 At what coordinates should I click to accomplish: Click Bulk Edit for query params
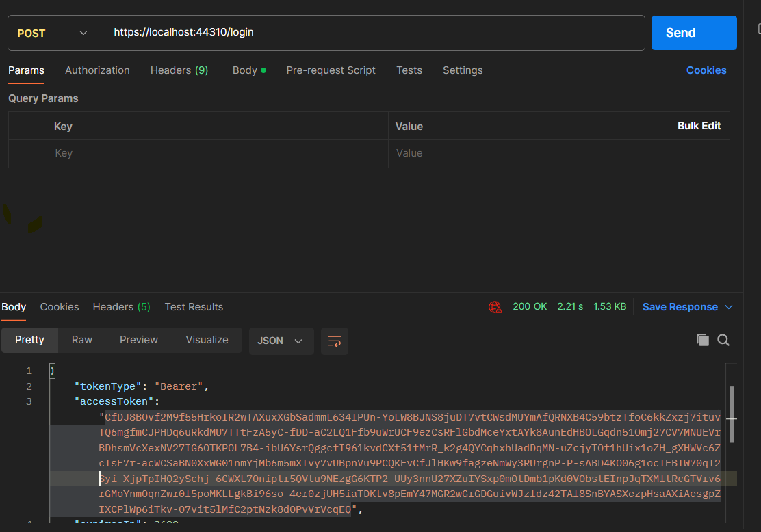[699, 126]
